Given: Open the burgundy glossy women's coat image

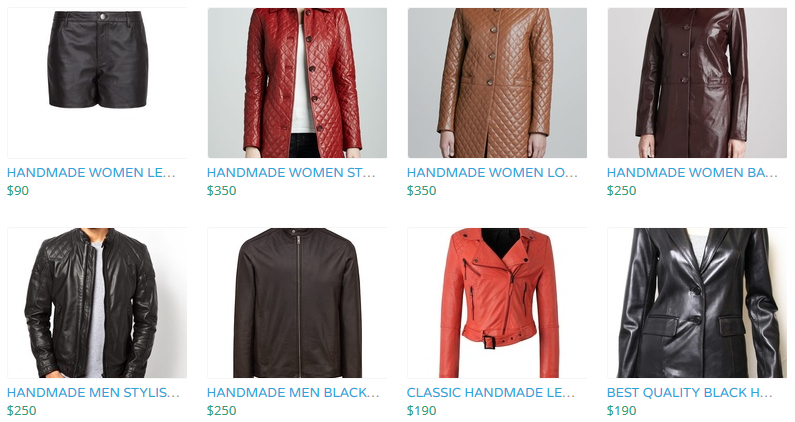Looking at the screenshot, I should pos(697,83).
